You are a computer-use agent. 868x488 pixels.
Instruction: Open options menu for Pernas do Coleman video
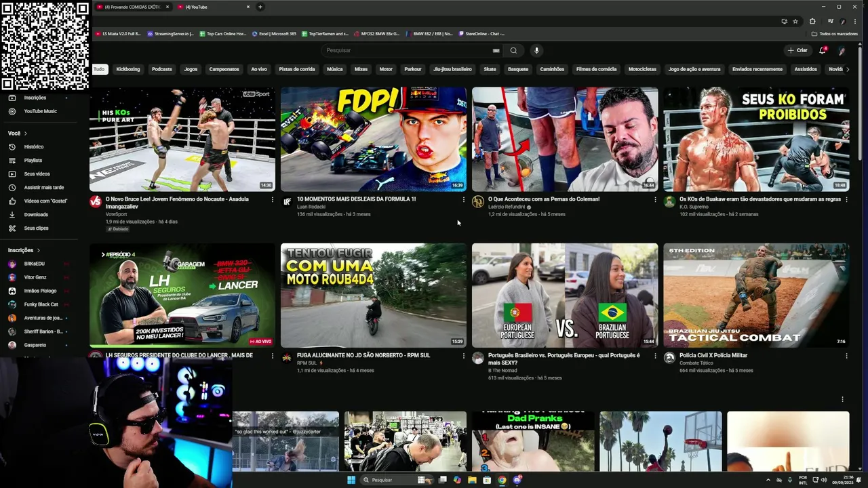click(x=655, y=200)
